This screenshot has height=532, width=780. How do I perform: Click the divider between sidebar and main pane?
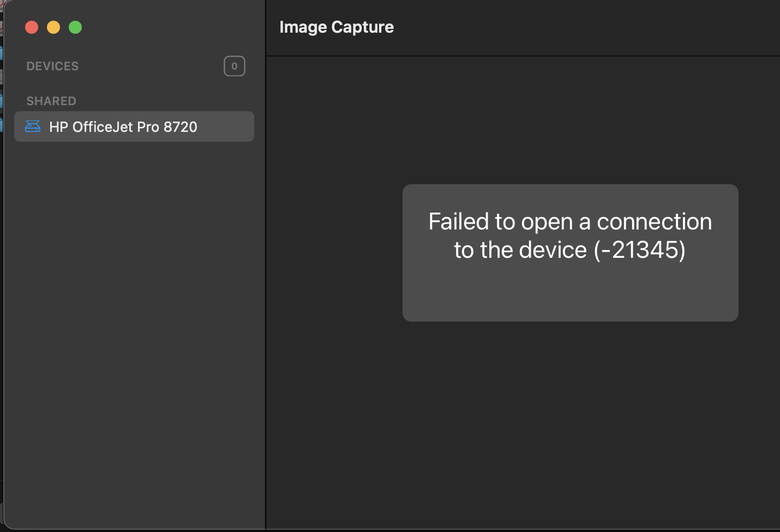click(x=266, y=273)
